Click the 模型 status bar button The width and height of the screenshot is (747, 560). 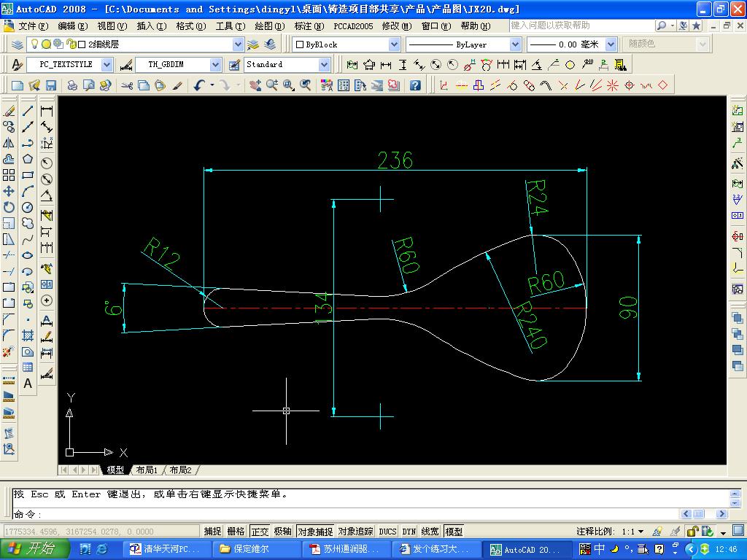tap(454, 531)
